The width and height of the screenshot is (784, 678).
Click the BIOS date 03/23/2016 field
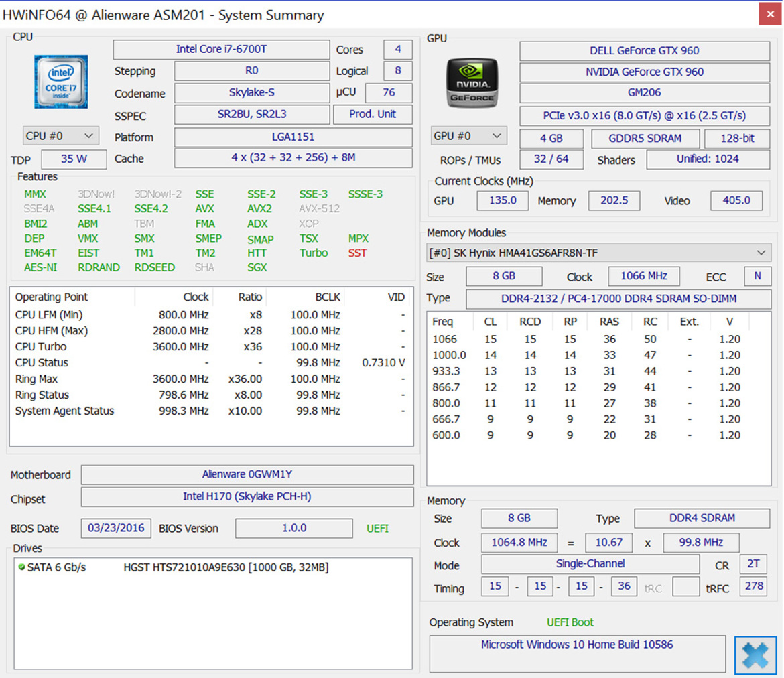coord(116,528)
